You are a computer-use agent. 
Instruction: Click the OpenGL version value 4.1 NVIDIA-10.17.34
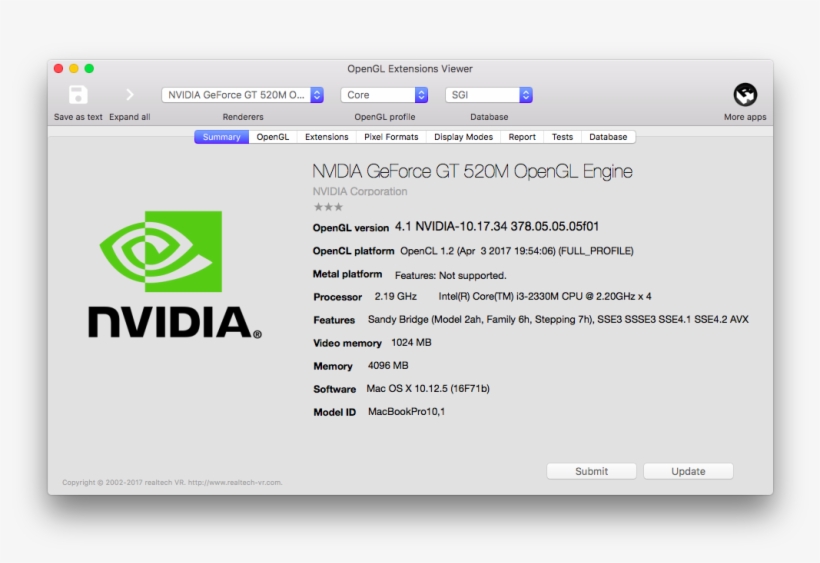click(497, 226)
